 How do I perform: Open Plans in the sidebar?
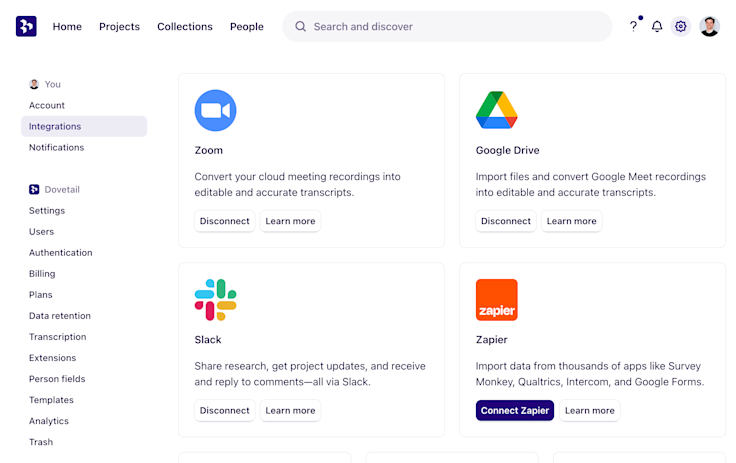coord(41,294)
